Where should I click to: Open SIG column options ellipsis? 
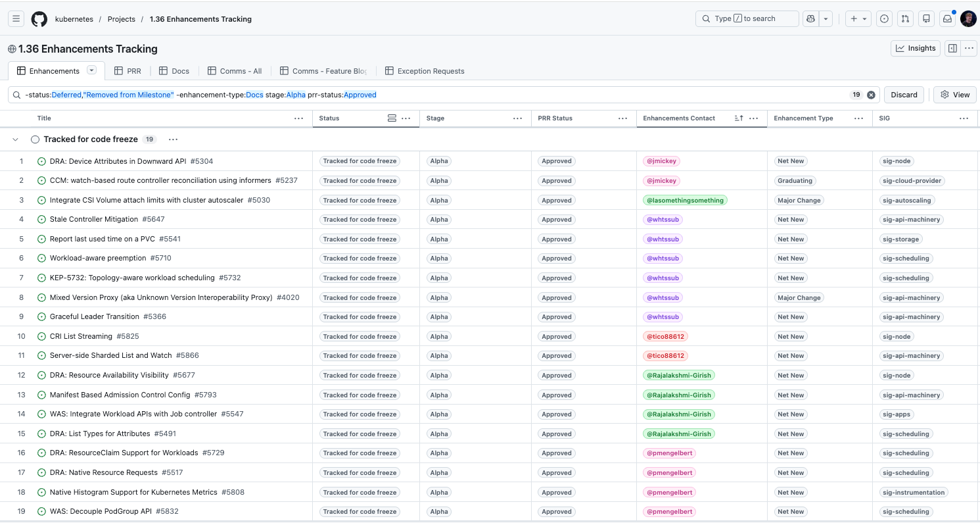(964, 118)
